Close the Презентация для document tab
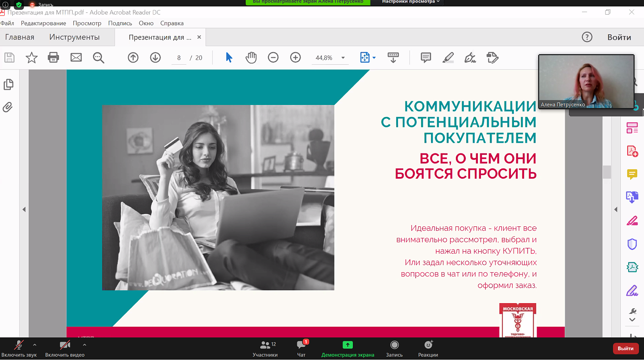The image size is (644, 361). [199, 37]
